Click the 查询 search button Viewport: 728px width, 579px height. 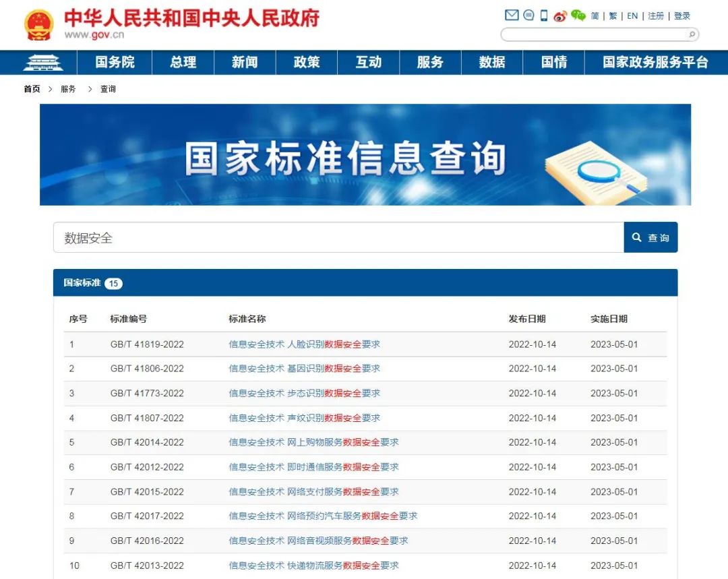click(x=650, y=237)
